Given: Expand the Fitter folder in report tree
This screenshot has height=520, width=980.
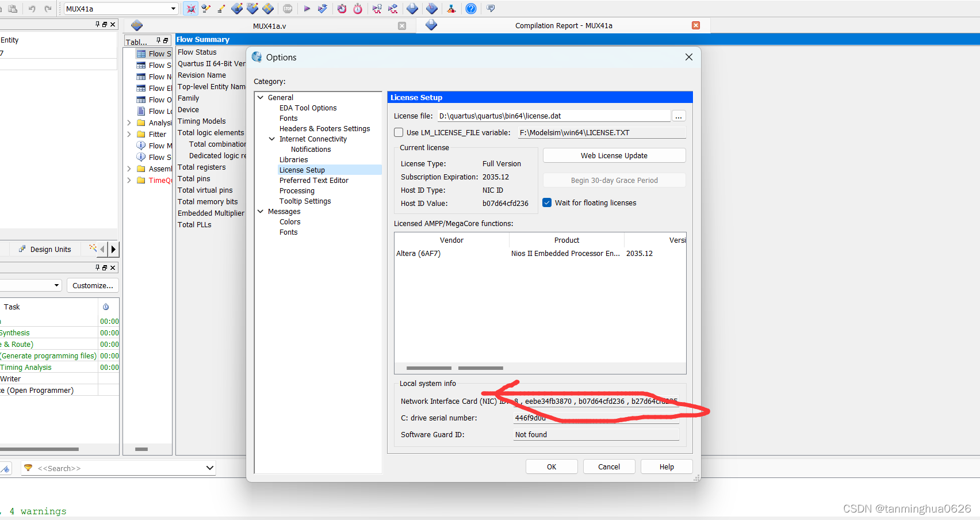Looking at the screenshot, I should coord(129,134).
